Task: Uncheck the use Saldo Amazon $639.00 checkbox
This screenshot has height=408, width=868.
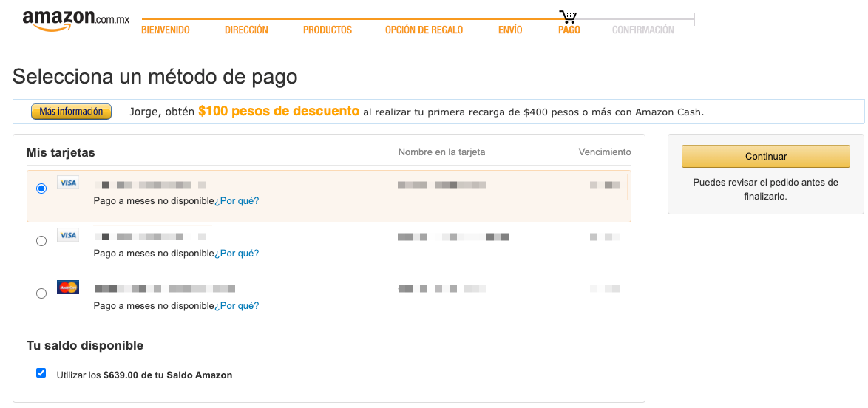Action: pos(41,373)
